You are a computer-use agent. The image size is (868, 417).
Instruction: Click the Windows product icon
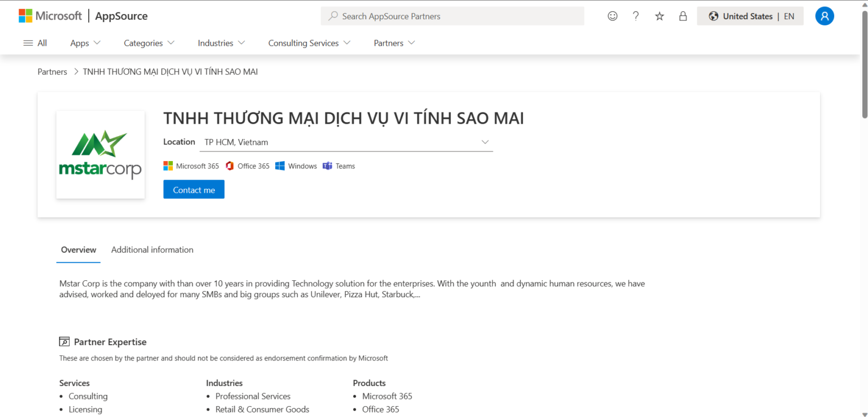point(280,166)
